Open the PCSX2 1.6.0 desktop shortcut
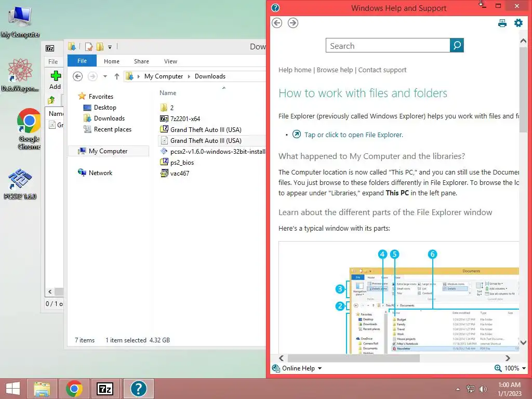The height and width of the screenshot is (399, 532). (x=20, y=183)
